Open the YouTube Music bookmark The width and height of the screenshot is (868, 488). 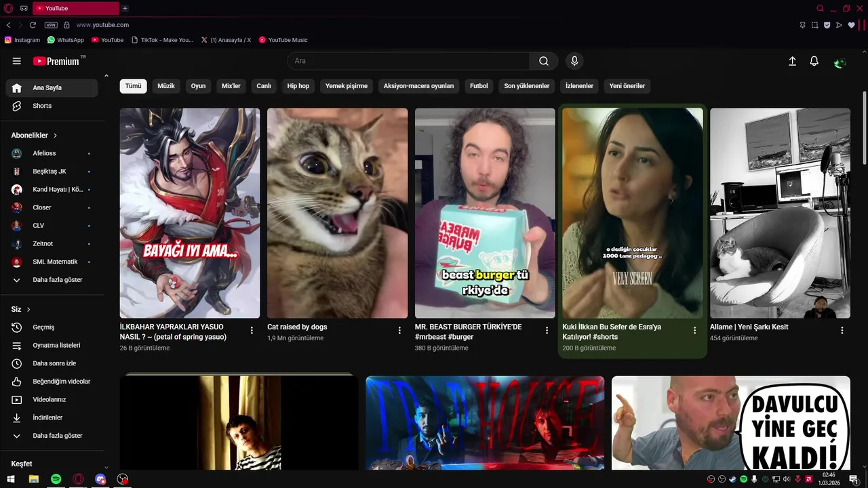point(283,40)
